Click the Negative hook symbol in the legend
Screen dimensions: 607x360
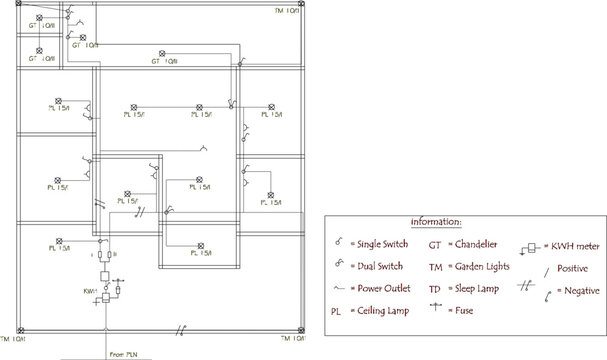click(x=548, y=297)
